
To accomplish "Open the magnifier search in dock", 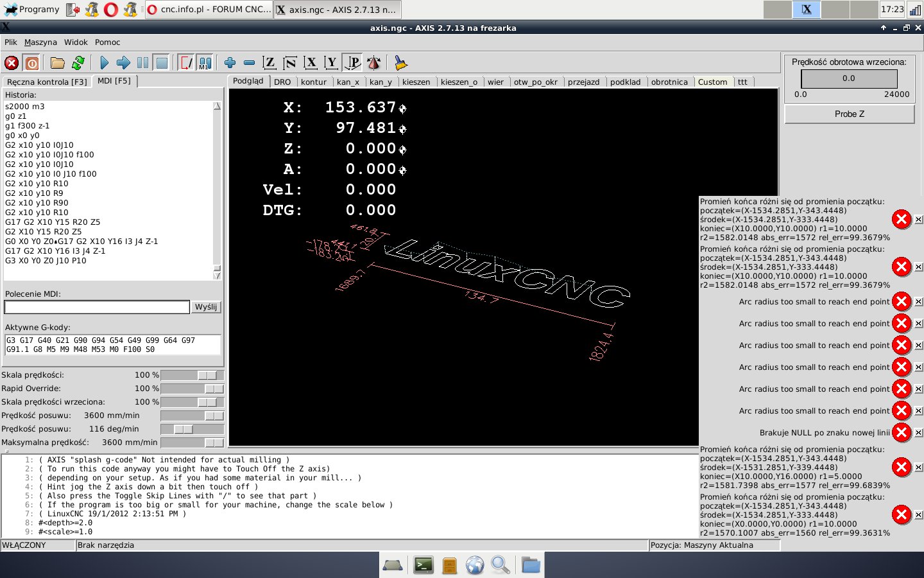I will pos(501,565).
